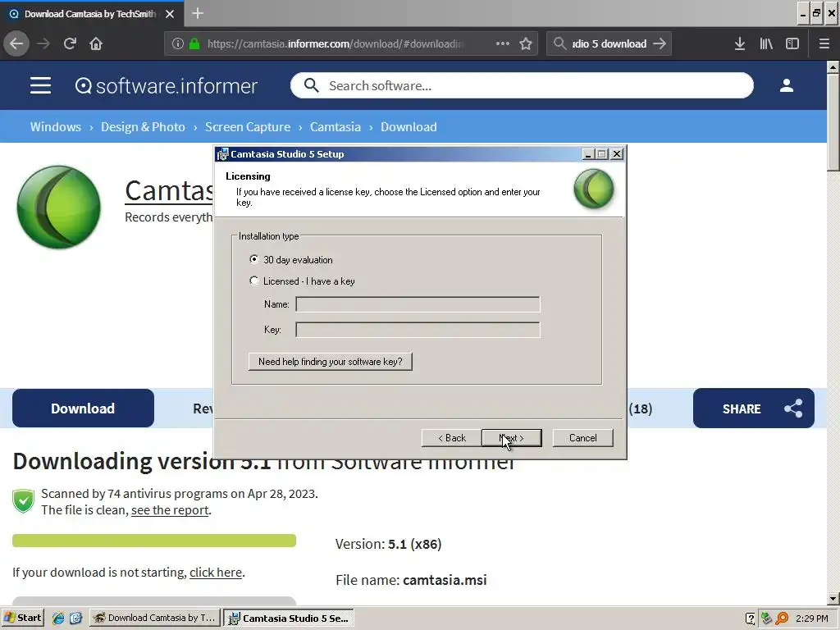This screenshot has height=630, width=840.
Task: Launch Internet Explorer from quick launch
Action: click(58, 619)
